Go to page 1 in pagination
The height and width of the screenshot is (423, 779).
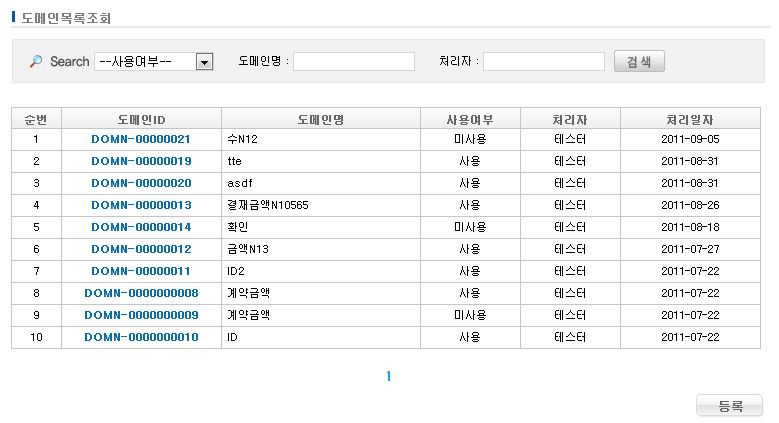tap(389, 377)
